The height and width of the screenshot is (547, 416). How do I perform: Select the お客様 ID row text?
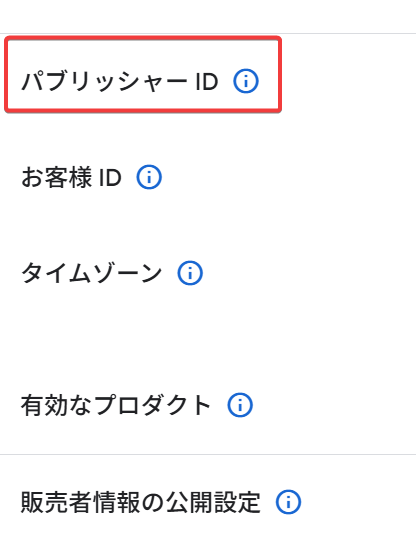pos(71,177)
